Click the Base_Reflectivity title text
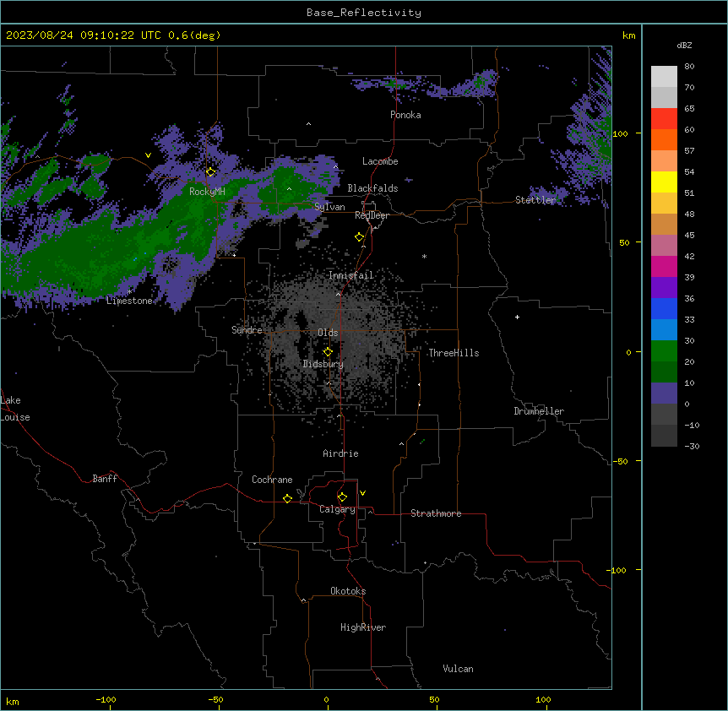Viewport: 728px width, 711px height. point(364,13)
